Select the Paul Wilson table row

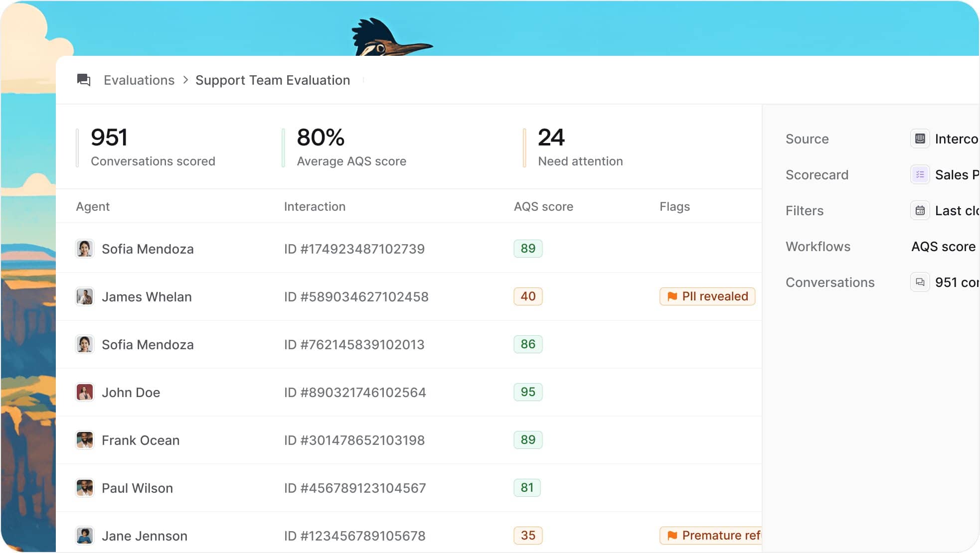coord(137,488)
